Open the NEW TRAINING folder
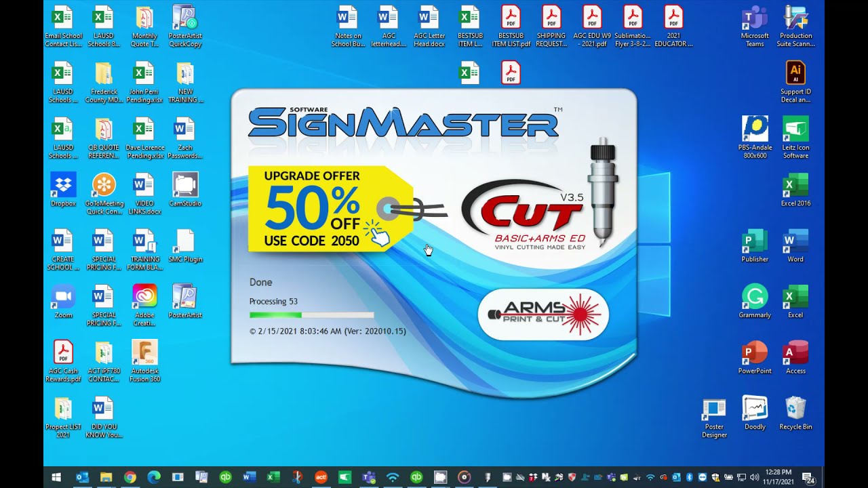868x488 pixels. (185, 83)
